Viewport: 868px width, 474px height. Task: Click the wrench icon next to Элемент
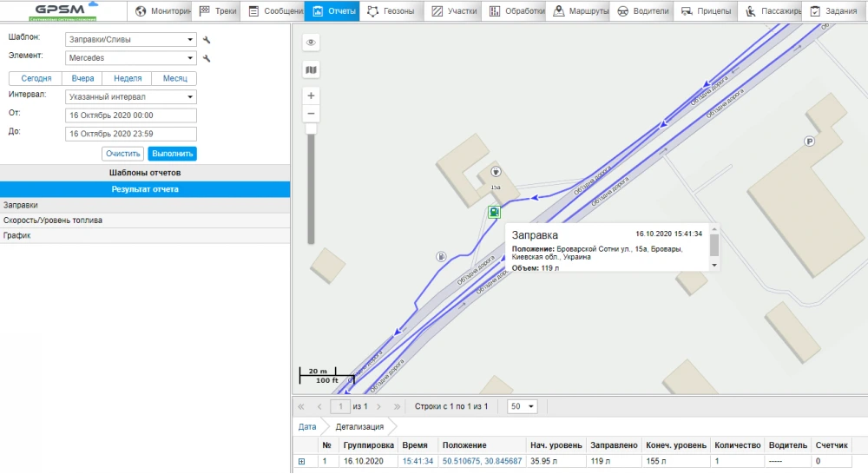(207, 58)
